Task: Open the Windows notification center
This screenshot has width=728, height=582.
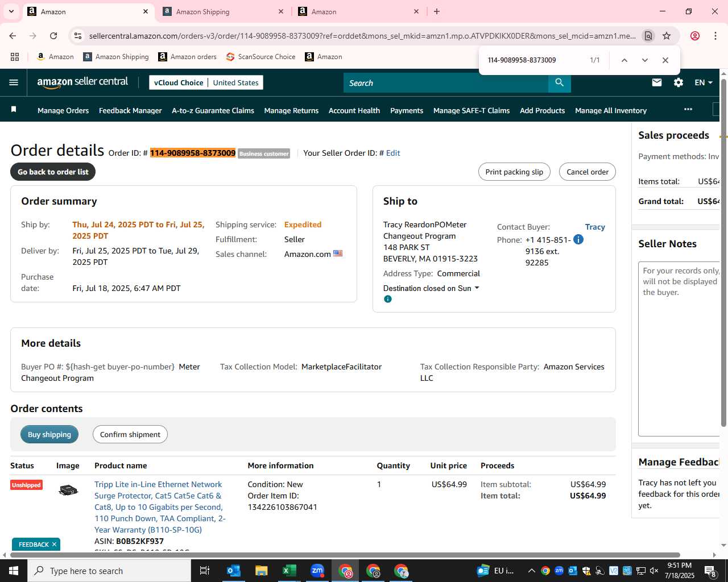Action: point(710,571)
